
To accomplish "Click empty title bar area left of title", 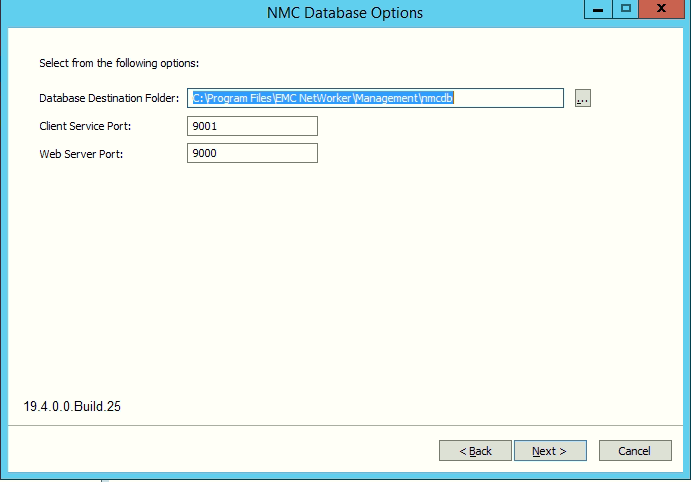I will pos(120,13).
